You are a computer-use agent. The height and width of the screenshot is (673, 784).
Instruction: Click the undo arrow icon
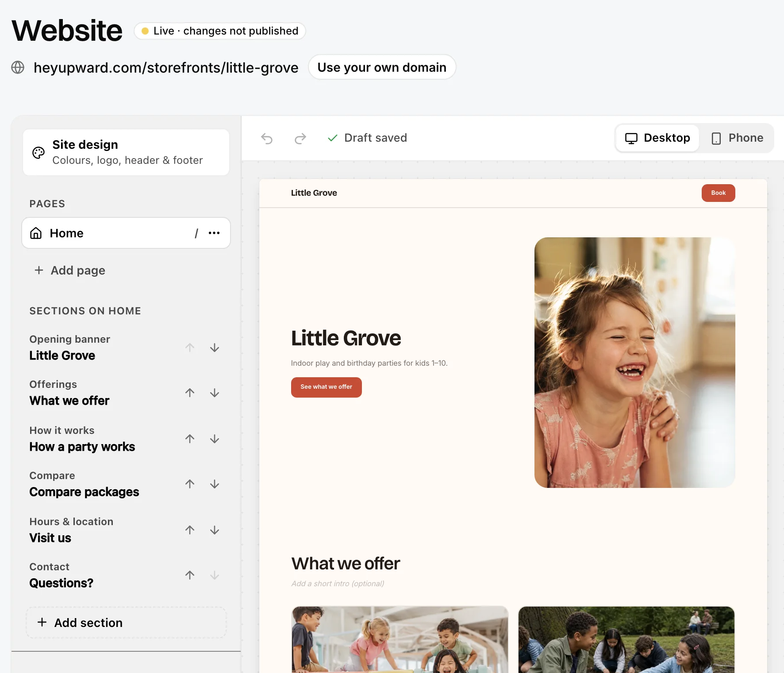[x=267, y=139]
